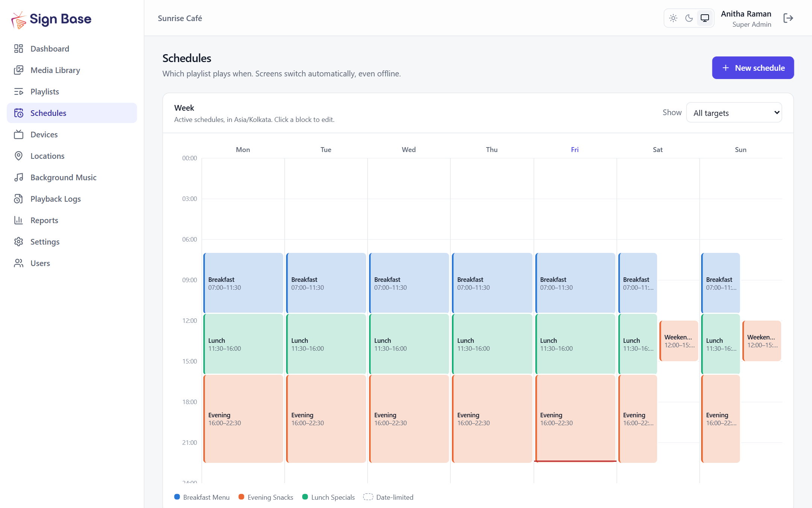Edit Monday's Breakfast 07:00–11:30 block
The height and width of the screenshot is (508, 812).
pyautogui.click(x=243, y=283)
